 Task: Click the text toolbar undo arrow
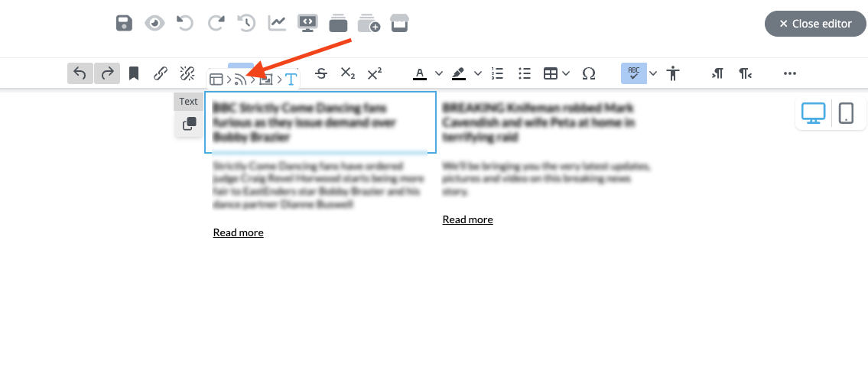coord(80,73)
